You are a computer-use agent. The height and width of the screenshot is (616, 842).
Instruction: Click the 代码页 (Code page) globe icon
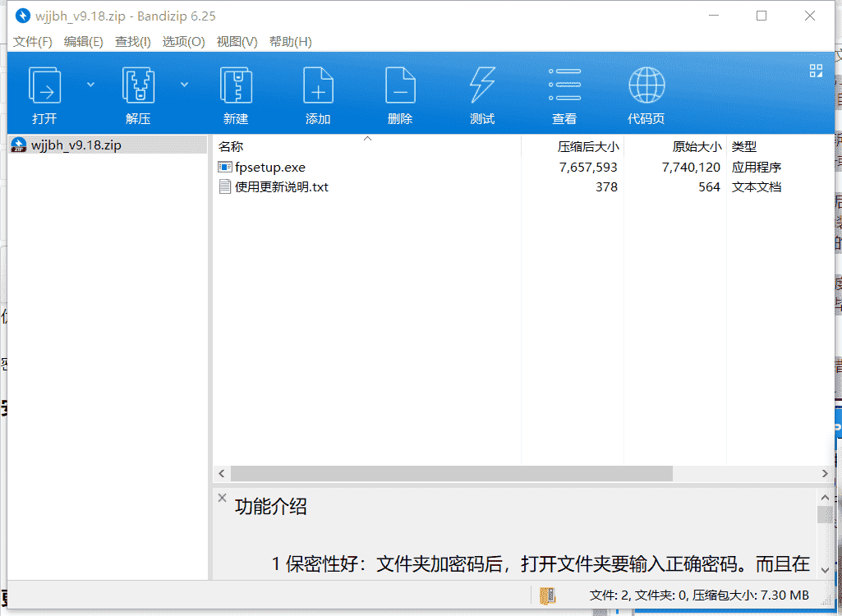click(646, 85)
